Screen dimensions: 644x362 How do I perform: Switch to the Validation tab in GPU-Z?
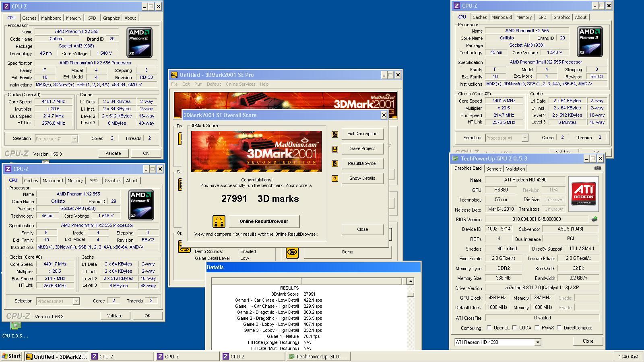coord(516,169)
